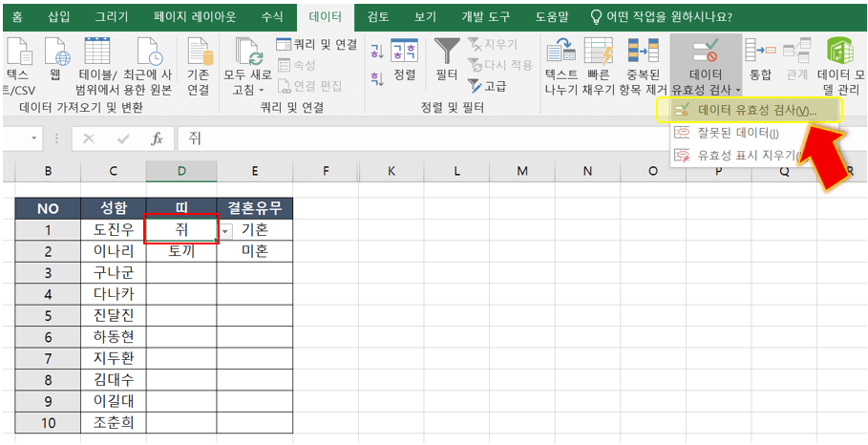
Task: Switch to the 삽입 tab
Action: [59, 16]
